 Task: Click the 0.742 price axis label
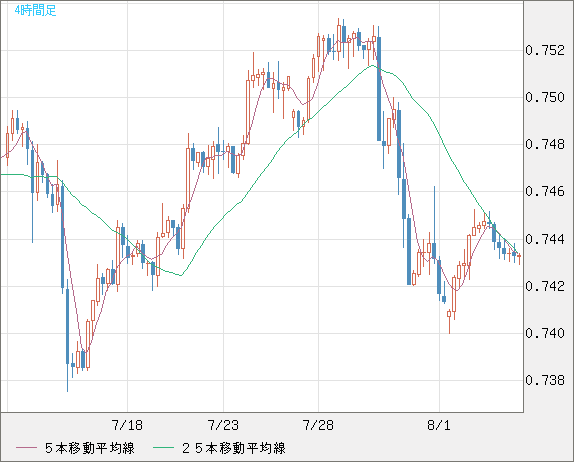(x=545, y=286)
